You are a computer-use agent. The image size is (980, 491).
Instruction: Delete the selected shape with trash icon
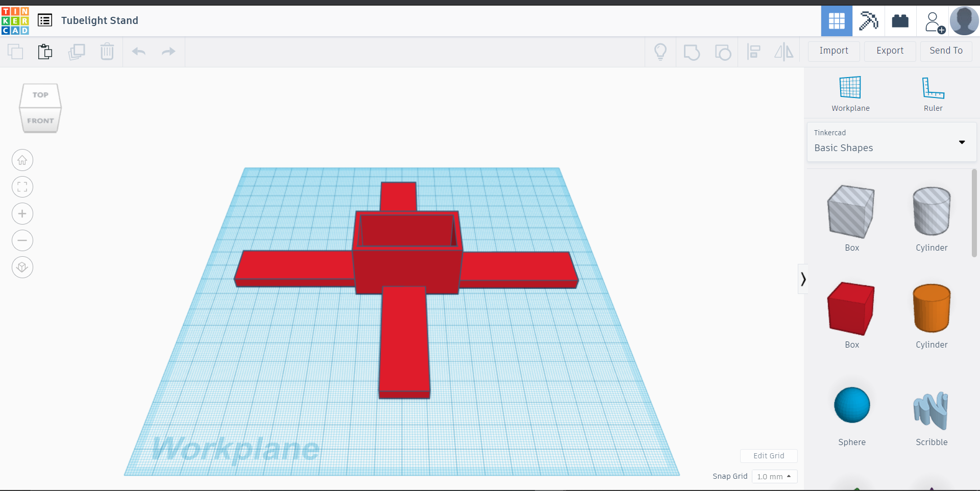point(107,51)
